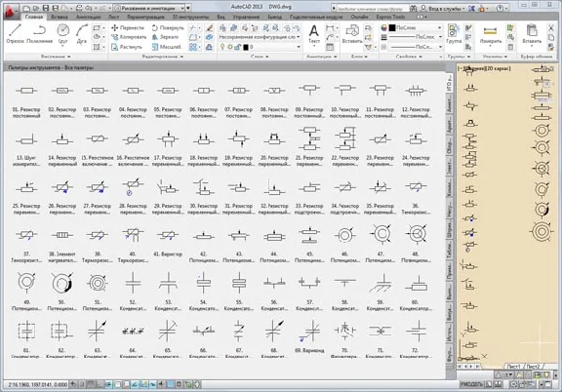The height and width of the screenshot is (392, 562).
Task: Pick symbol 14. Резистор переменный from palette
Action: (x=62, y=150)
